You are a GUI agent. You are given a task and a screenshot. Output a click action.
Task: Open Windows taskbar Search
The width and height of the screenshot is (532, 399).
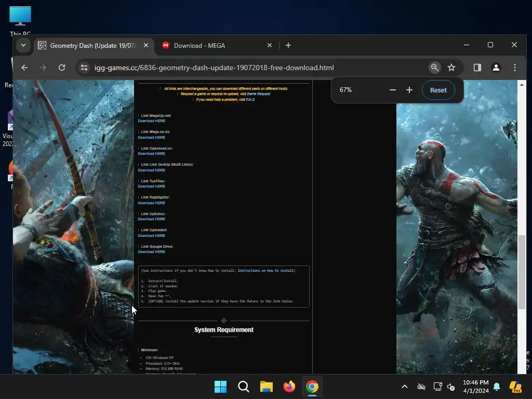click(243, 387)
